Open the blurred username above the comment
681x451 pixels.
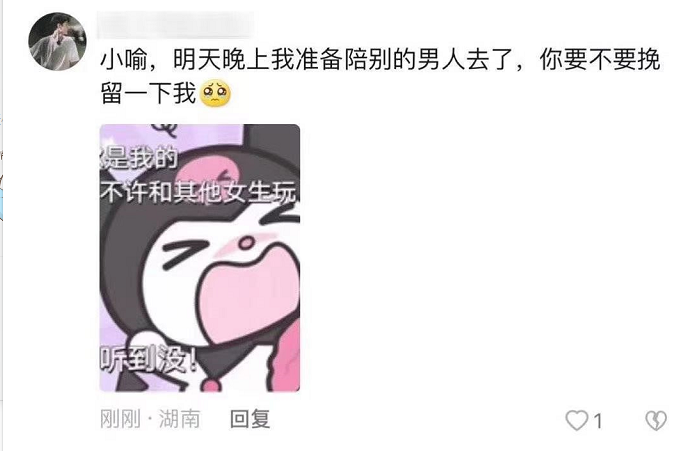pyautogui.click(x=175, y=25)
